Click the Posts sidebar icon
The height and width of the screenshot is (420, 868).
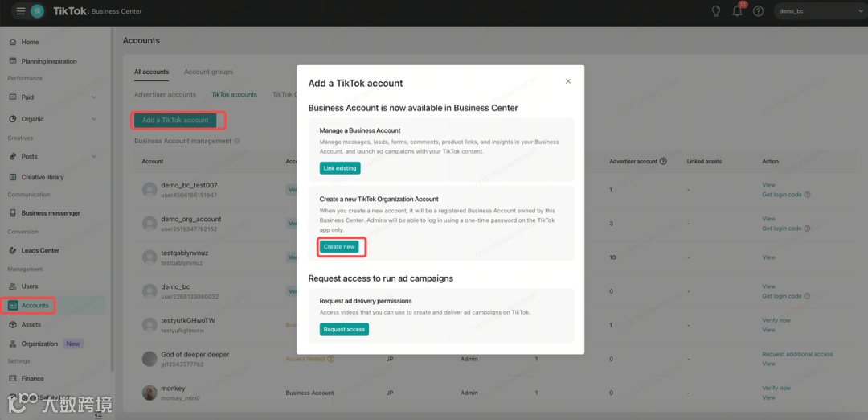(x=13, y=156)
